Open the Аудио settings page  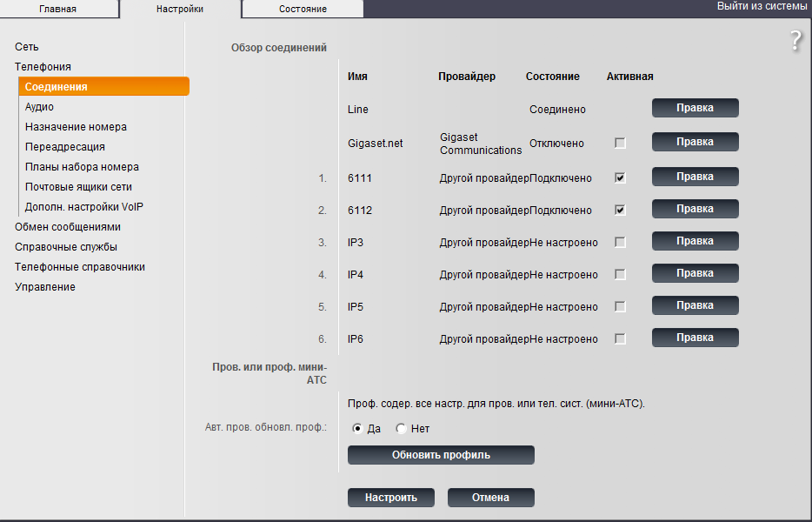coord(39,107)
